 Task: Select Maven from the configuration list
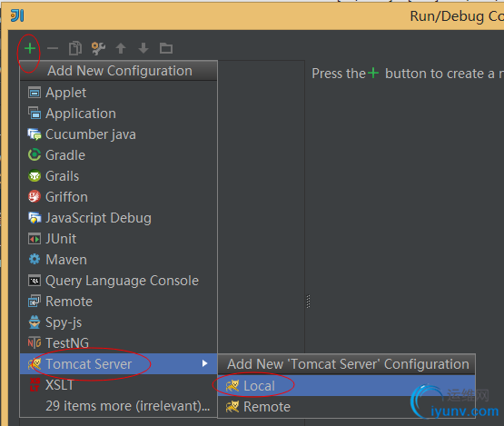click(x=119, y=260)
